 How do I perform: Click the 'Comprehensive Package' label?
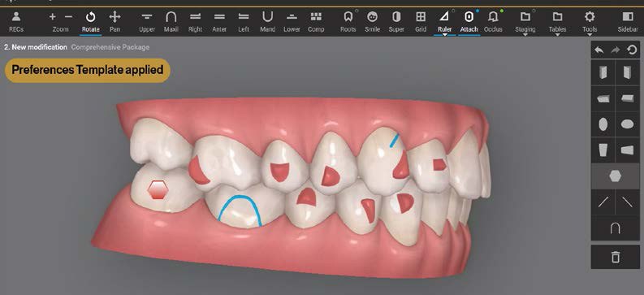[x=110, y=47]
